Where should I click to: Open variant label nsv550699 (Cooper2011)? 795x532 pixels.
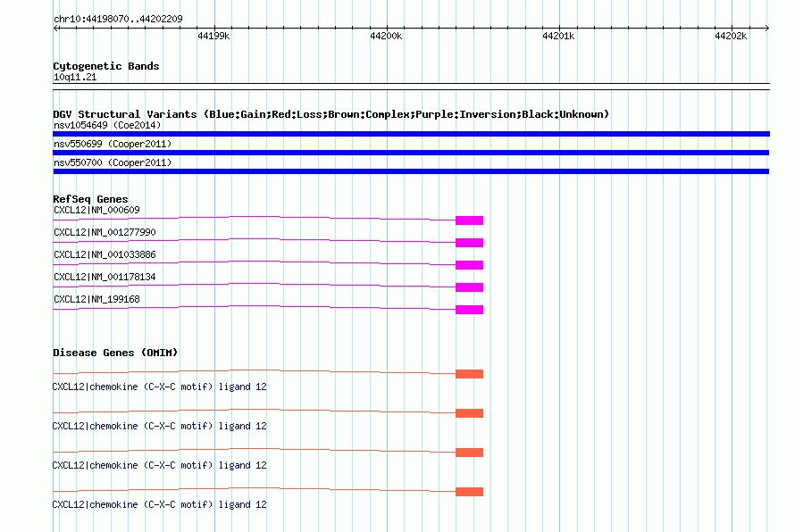113,144
